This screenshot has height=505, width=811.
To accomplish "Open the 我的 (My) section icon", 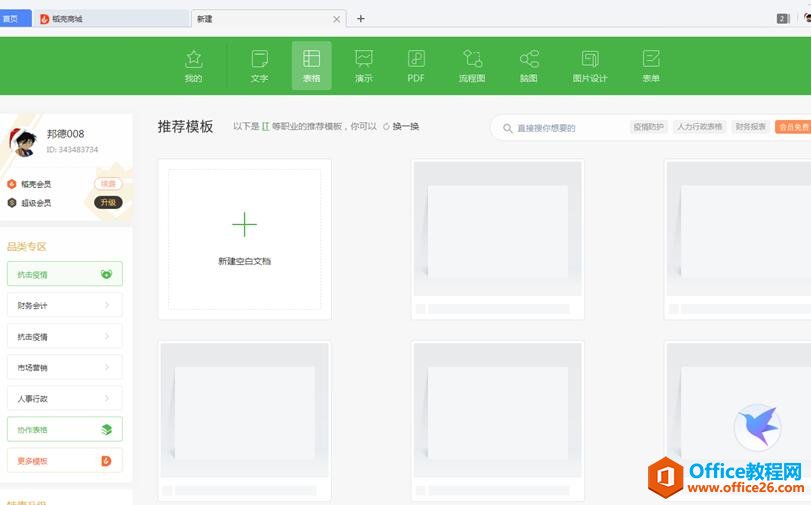I will (193, 66).
